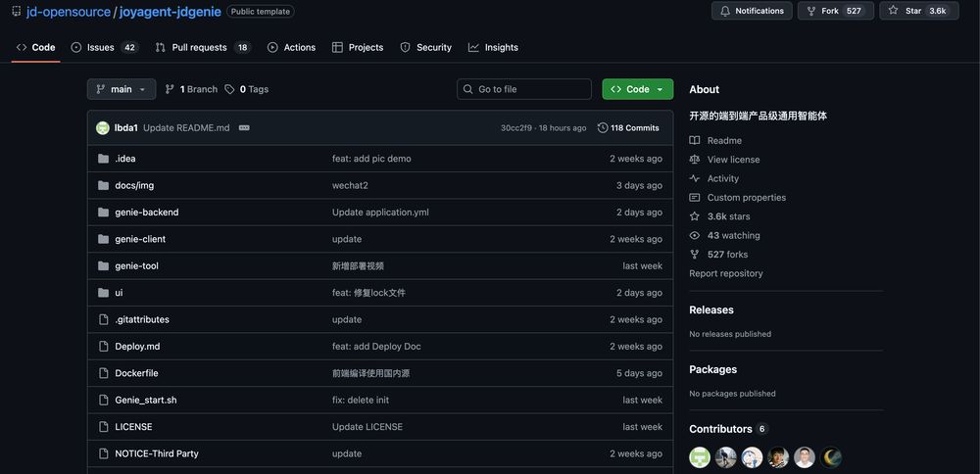Expand commit details ellipsis button

(244, 128)
